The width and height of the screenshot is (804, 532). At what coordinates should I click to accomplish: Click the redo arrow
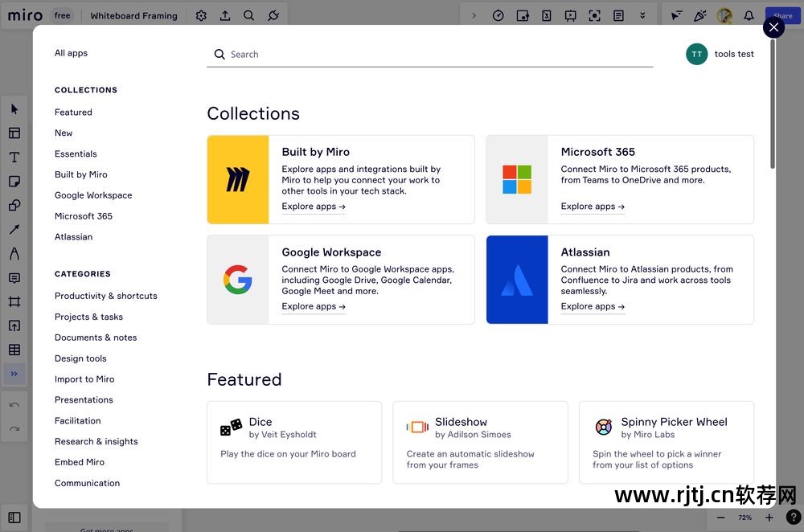pos(14,429)
